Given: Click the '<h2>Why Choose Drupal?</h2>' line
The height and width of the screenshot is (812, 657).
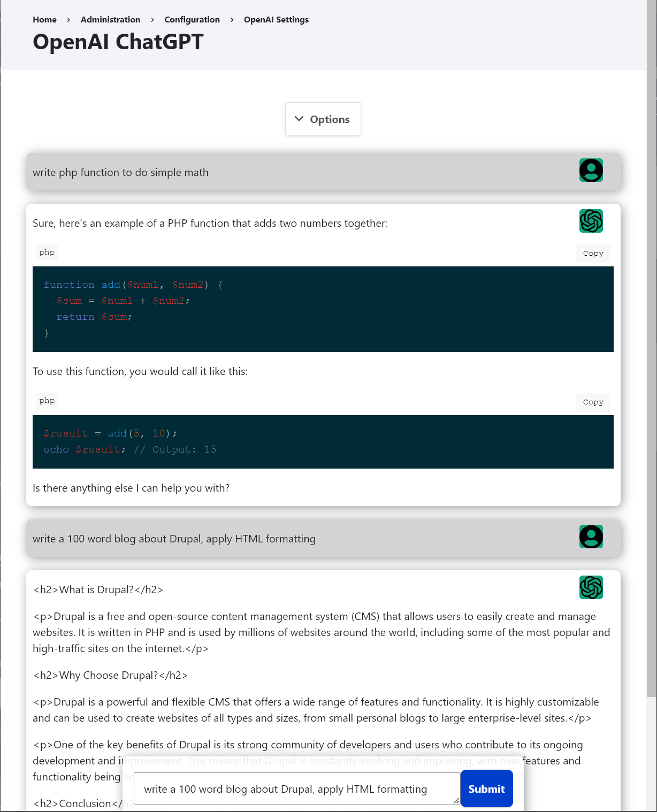Looking at the screenshot, I should click(x=110, y=675).
